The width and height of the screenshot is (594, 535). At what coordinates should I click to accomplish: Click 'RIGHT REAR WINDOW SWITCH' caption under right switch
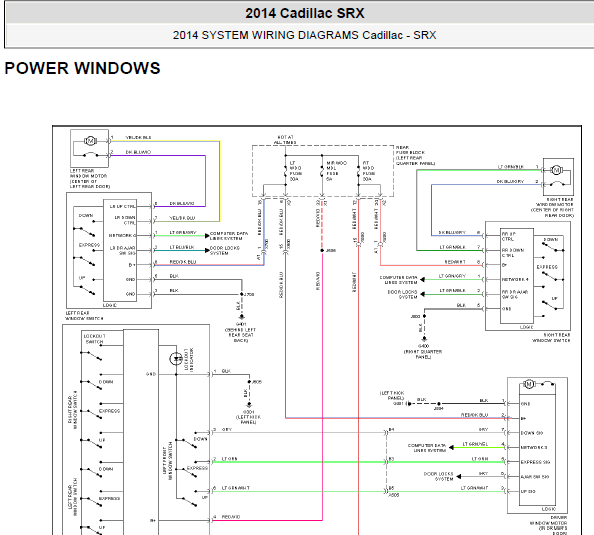(x=551, y=338)
